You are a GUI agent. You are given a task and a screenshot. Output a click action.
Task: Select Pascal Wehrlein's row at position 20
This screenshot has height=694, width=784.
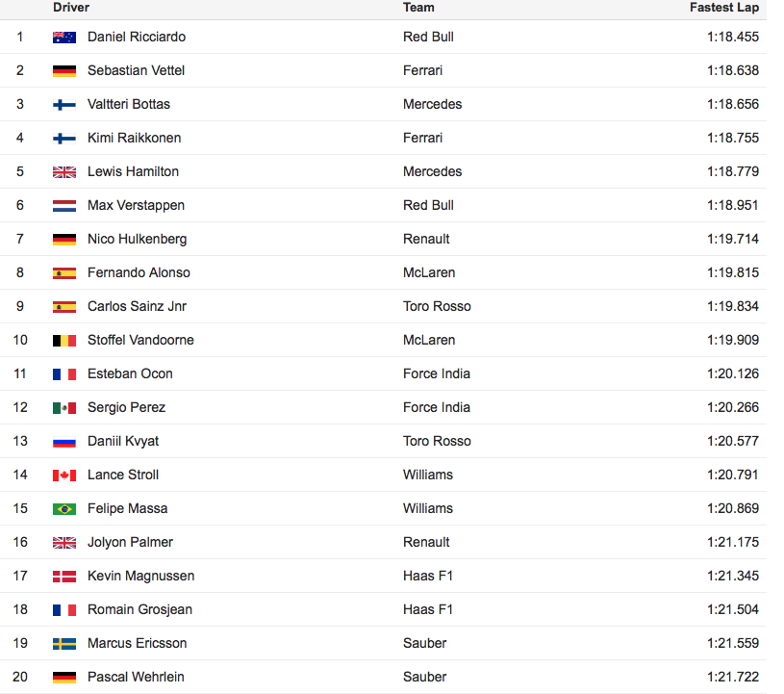point(383,677)
